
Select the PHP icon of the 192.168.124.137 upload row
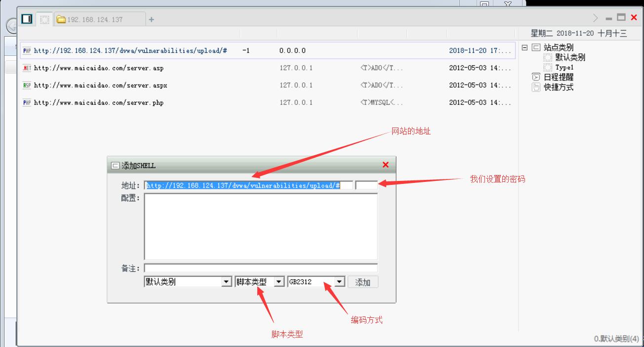[x=27, y=50]
